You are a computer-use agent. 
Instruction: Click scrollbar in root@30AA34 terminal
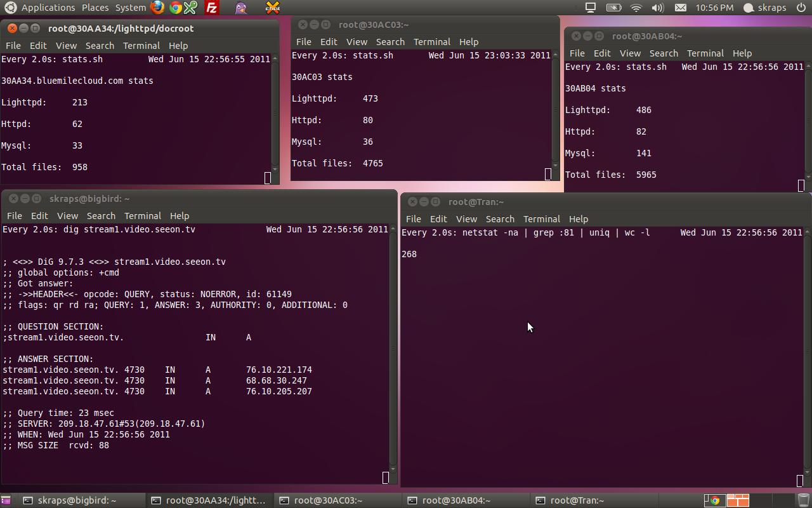coord(275,113)
